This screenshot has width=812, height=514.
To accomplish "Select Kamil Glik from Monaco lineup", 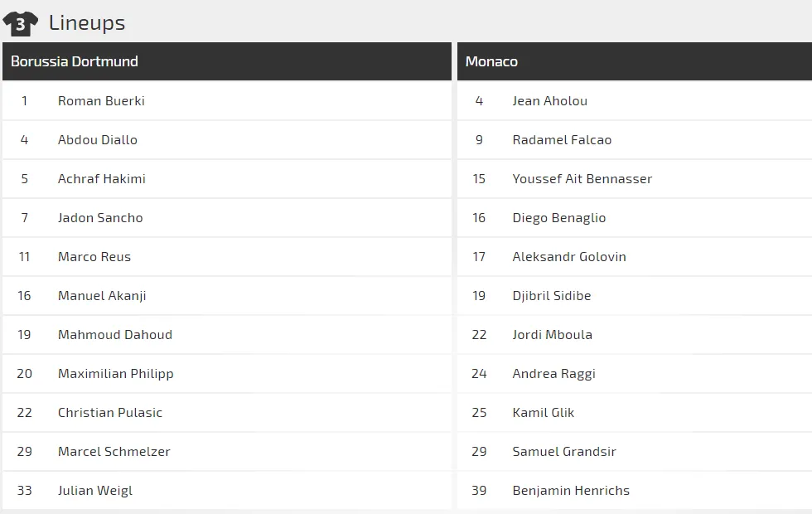I will pos(544,413).
